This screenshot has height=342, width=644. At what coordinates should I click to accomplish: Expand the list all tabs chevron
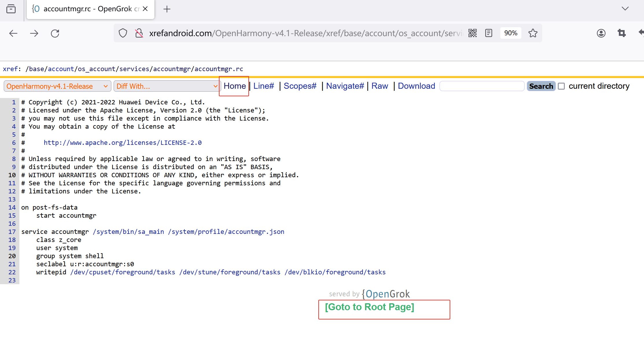(625, 9)
